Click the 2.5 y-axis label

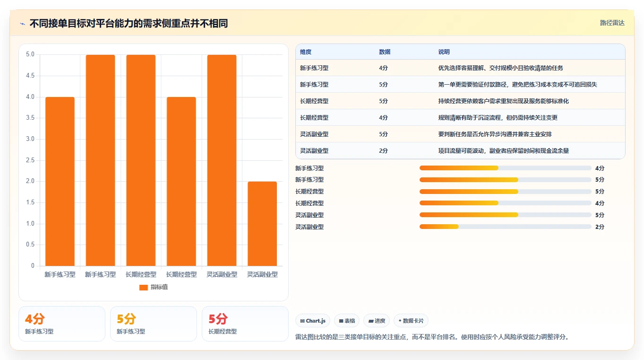(x=30, y=160)
